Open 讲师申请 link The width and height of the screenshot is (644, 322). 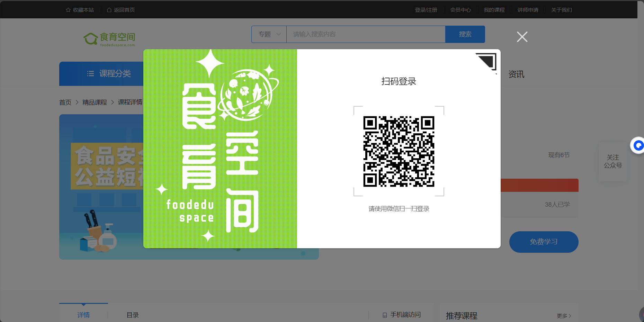[528, 10]
